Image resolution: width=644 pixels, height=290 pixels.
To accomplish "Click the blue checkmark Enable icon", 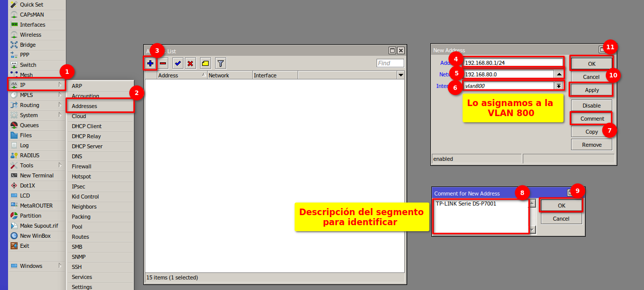I will pyautogui.click(x=178, y=63).
